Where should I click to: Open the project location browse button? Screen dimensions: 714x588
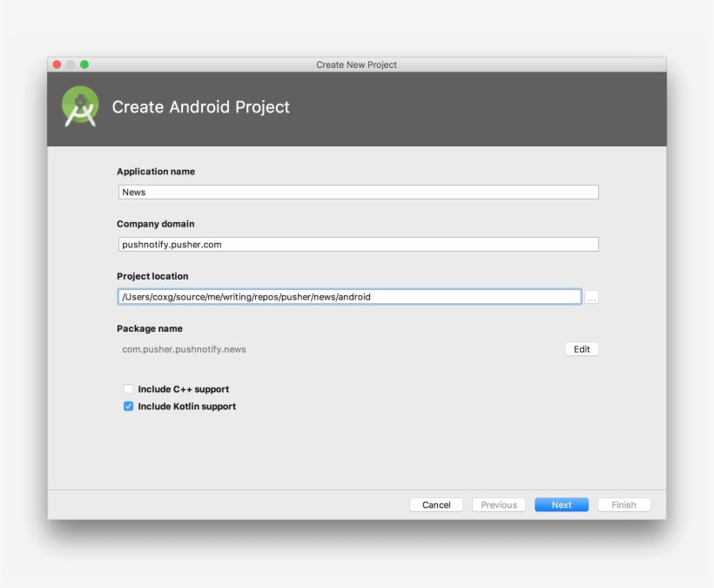coord(591,296)
